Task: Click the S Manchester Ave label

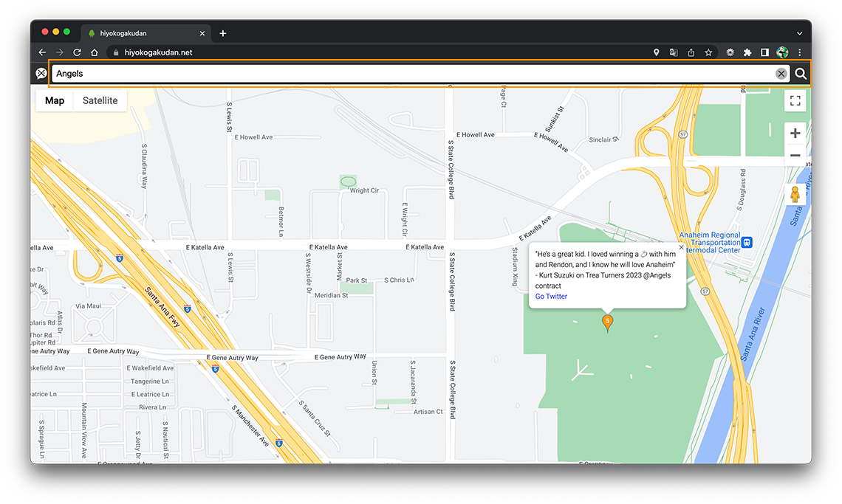Action: [x=250, y=426]
